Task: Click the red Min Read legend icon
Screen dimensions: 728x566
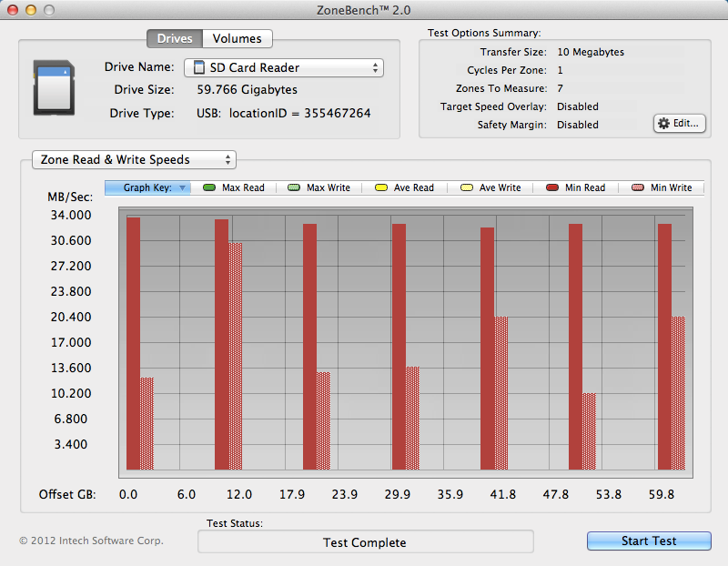Action: tap(552, 187)
